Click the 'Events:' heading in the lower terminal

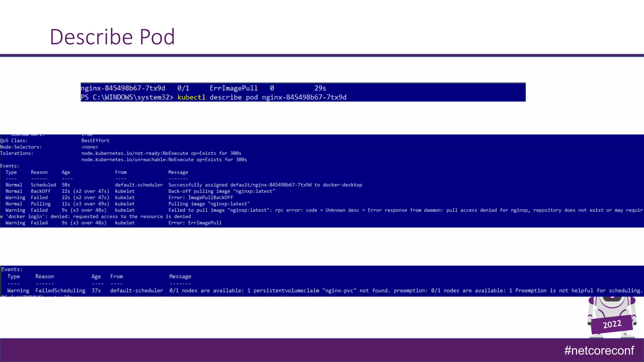(x=12, y=269)
